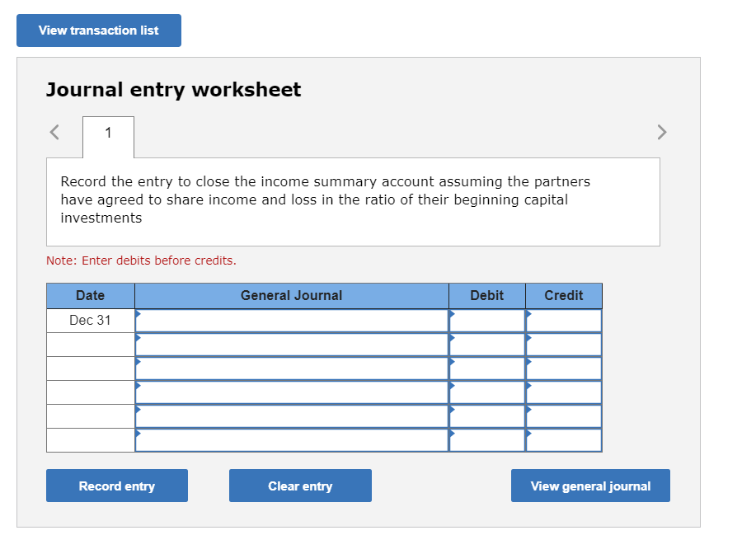The width and height of the screenshot is (756, 535).
Task: Click the empty date cell in the second row
Action: [x=90, y=344]
